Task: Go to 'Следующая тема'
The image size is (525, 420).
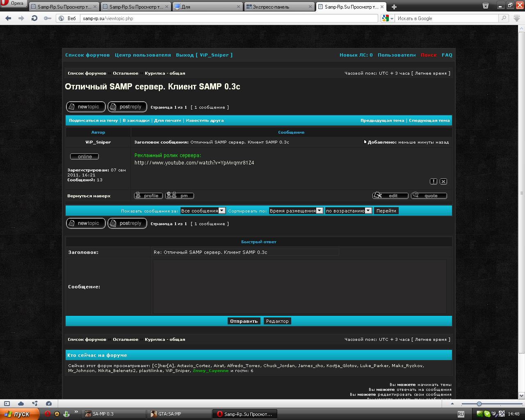Action: coord(429,121)
